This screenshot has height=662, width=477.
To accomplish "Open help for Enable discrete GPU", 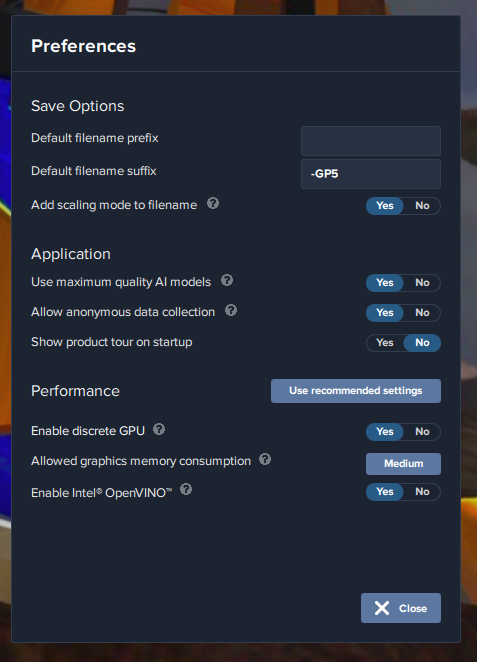I will [x=159, y=429].
